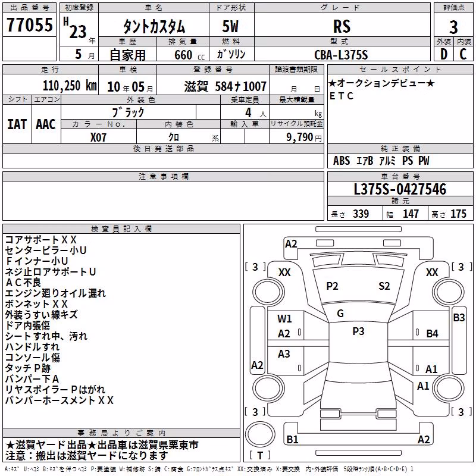Select the displacement value 660 cc
Viewport: 476px width, 476px height.
tap(189, 55)
